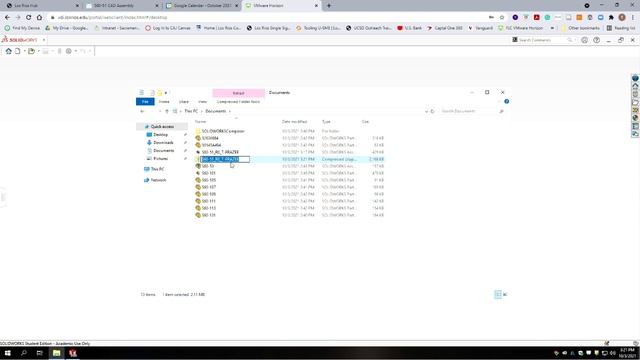Switch to the 580-51 CAD Assembly tab
Image resolution: width=640 pixels, height=360 pixels.
coord(122,6)
